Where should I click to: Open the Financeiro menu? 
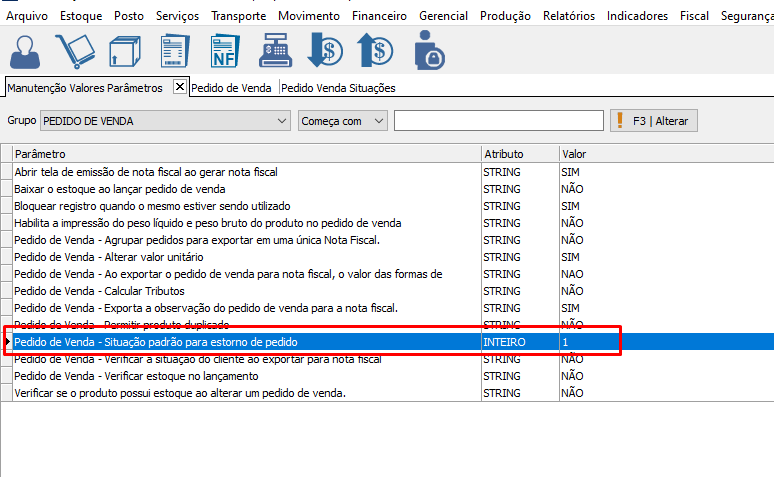click(x=379, y=16)
